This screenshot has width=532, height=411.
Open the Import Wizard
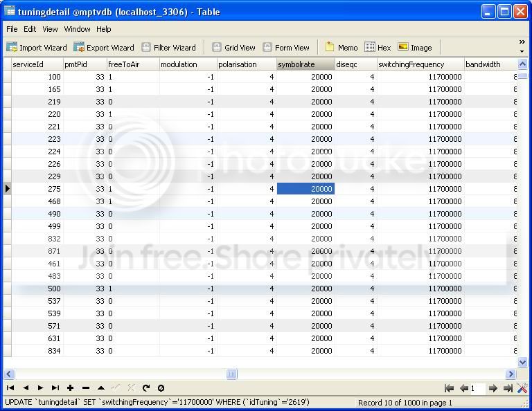37,48
